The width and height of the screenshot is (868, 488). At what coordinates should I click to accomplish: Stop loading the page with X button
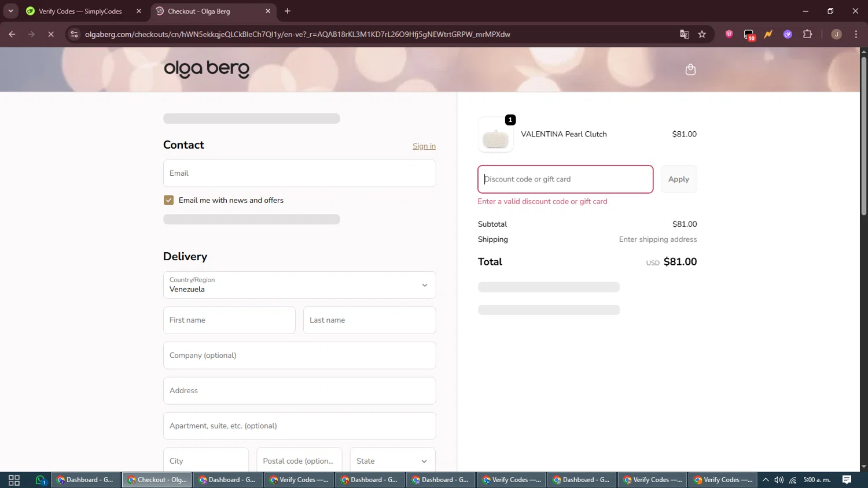[51, 34]
